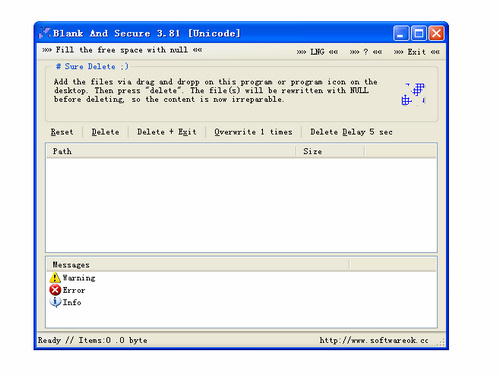Minimize the Blank And Secure window
The height and width of the screenshot is (375, 500).
(x=401, y=33)
